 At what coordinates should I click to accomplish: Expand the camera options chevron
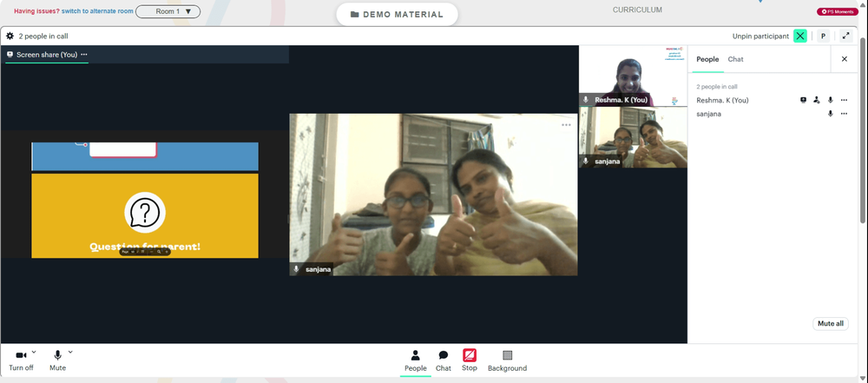34,352
